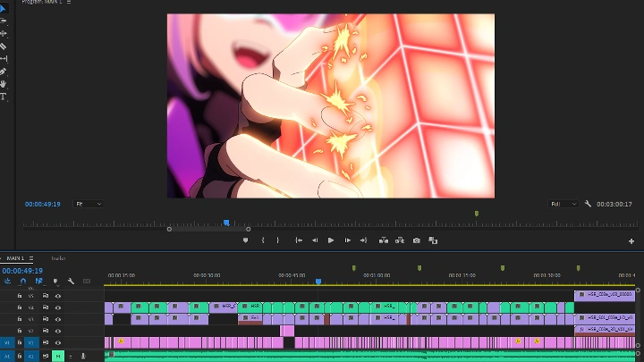The image size is (644, 362).
Task: Click the timeline blue playhead
Action: tap(318, 282)
